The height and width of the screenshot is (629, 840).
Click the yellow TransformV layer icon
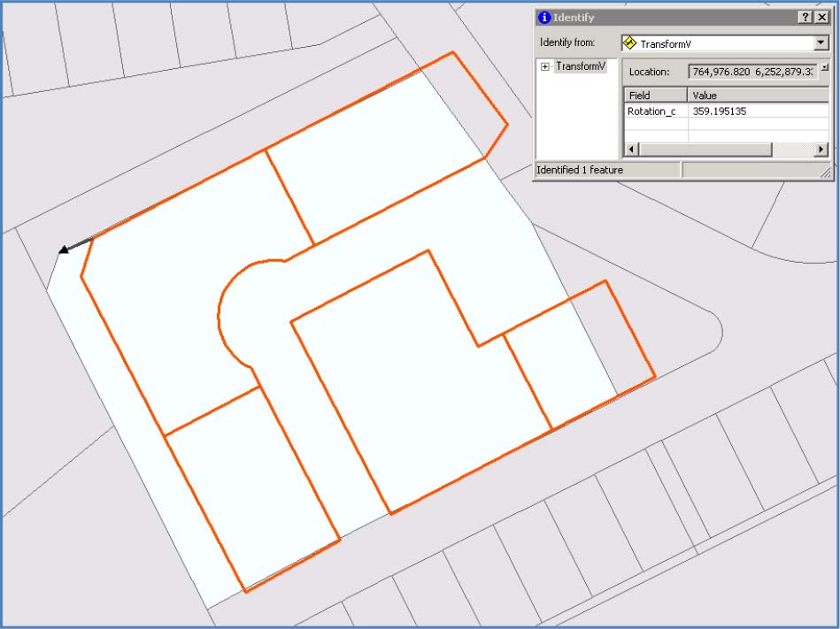pos(629,42)
